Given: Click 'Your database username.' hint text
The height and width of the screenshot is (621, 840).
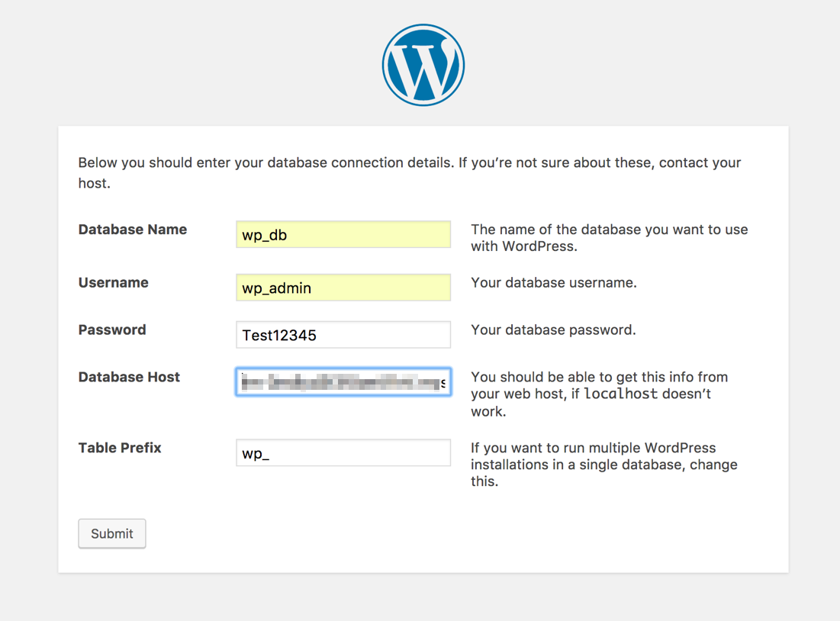Looking at the screenshot, I should tap(554, 282).
